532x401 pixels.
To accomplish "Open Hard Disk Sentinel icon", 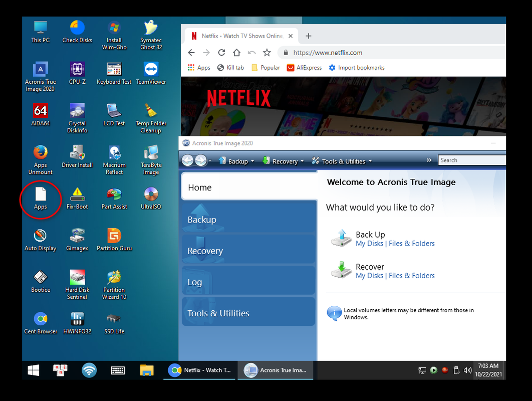I will 77,285.
